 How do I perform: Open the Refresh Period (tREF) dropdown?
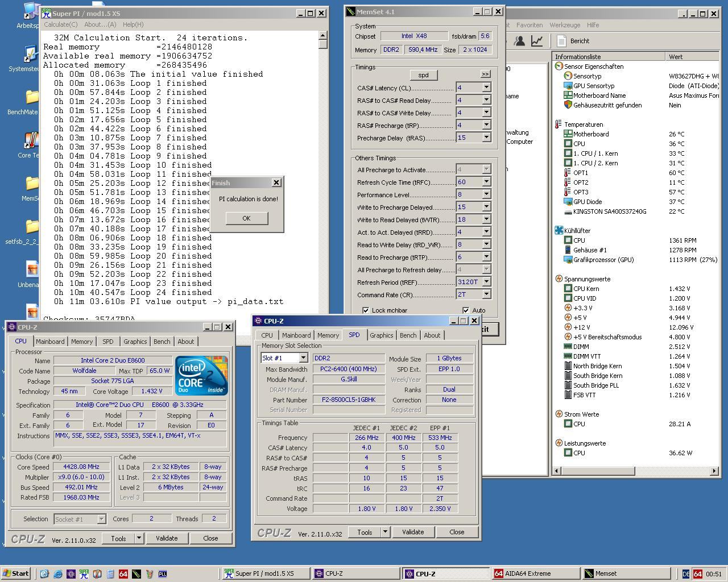click(486, 282)
